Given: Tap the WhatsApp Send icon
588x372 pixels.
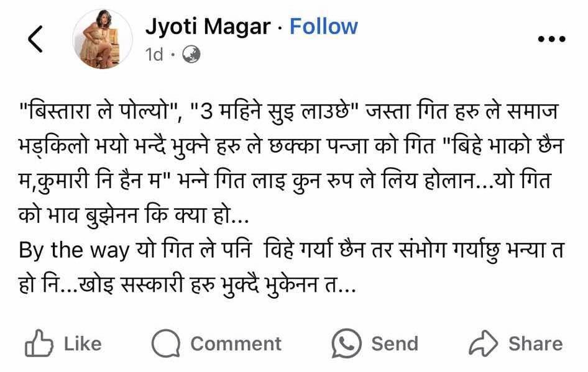Looking at the screenshot, I should click(346, 343).
